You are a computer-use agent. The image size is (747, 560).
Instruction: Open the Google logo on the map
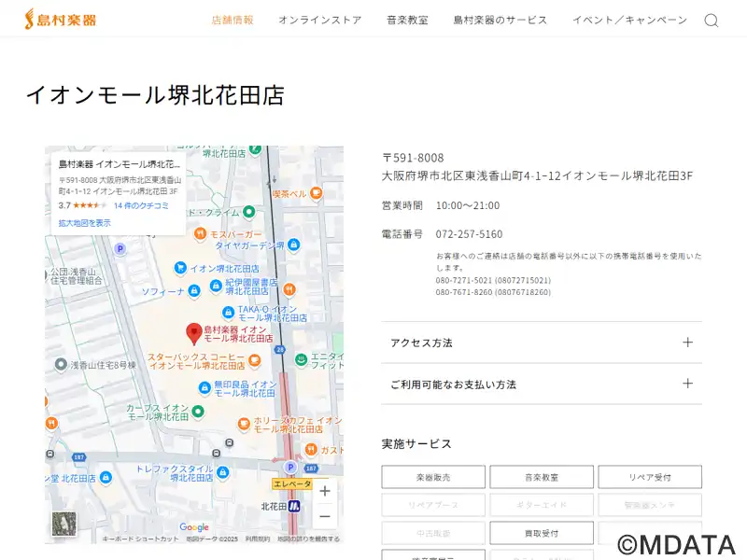(194, 527)
